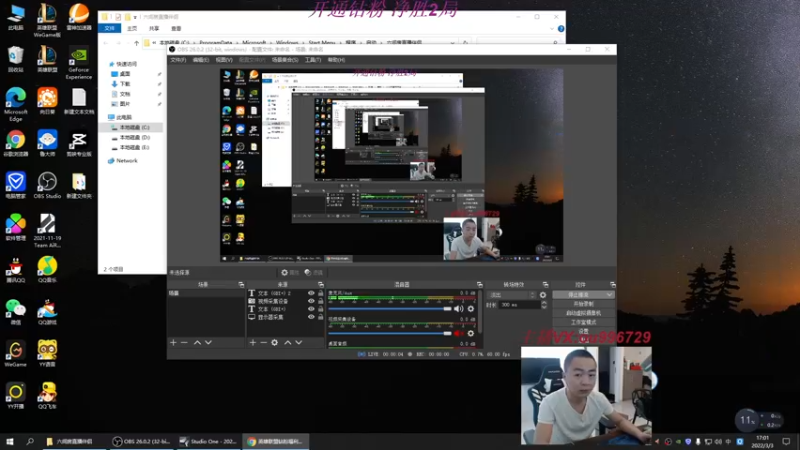Open the QQ音乐 desktop shortcut
Viewport: 800px width, 450px height.
47,269
